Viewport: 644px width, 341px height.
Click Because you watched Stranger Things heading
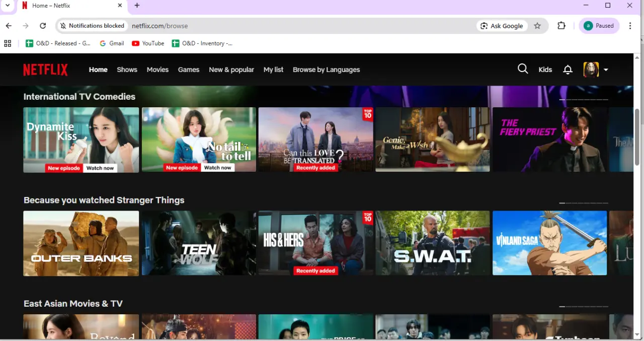[104, 200]
